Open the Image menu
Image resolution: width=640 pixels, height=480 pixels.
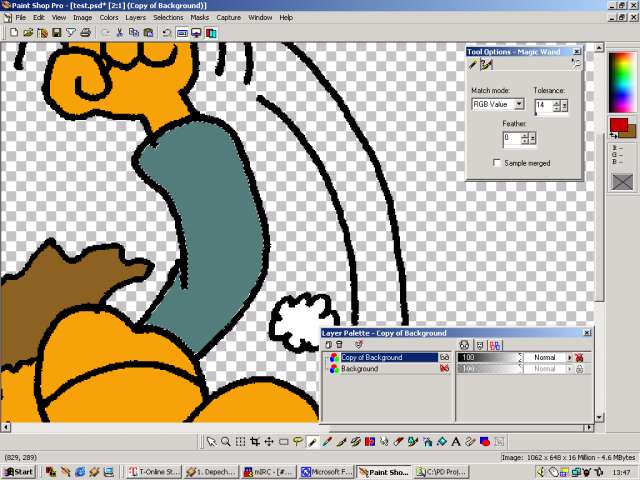[82, 18]
